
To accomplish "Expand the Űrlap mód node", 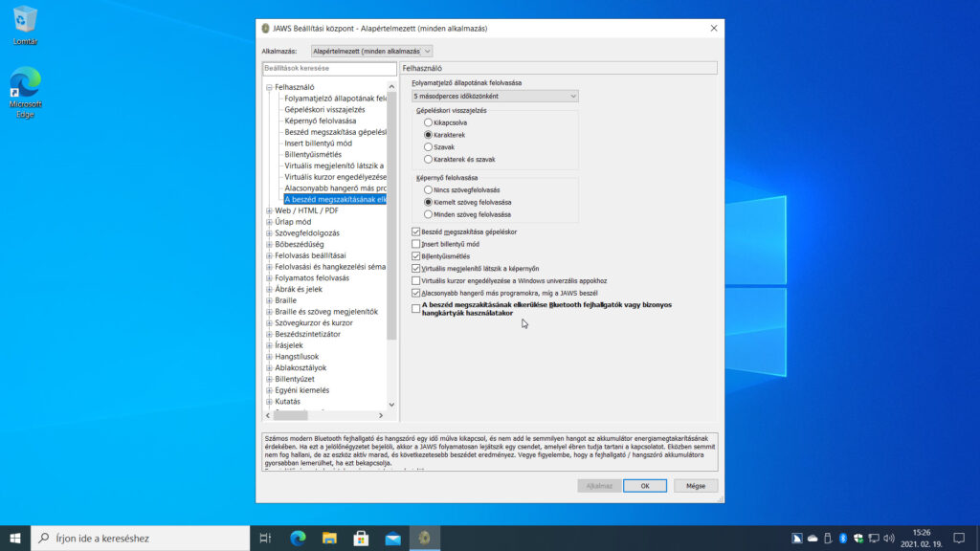I will 269,222.
